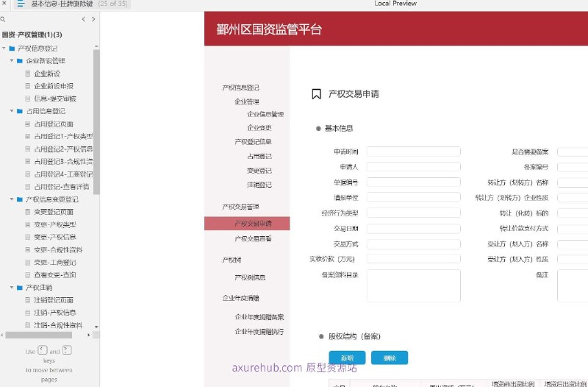Click the sitemap horizontal scrollbar thumb
Image resolution: width=588 pixels, height=387 pixels.
39,335
